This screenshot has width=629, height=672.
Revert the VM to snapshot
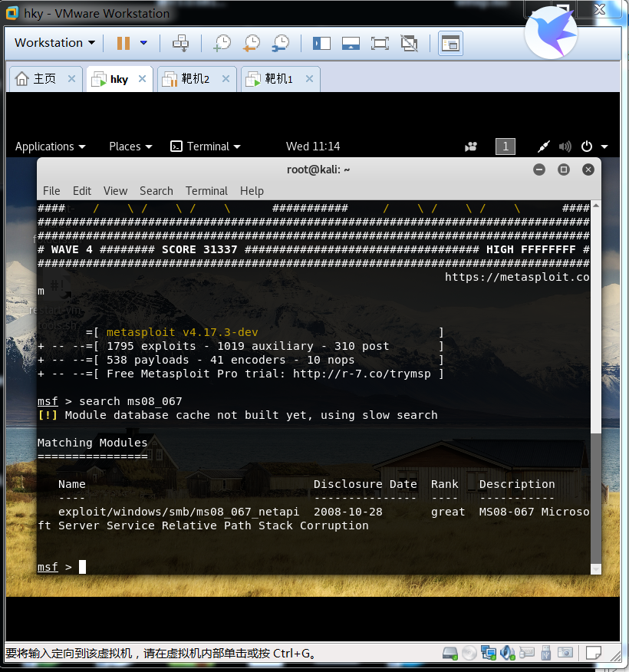[252, 43]
